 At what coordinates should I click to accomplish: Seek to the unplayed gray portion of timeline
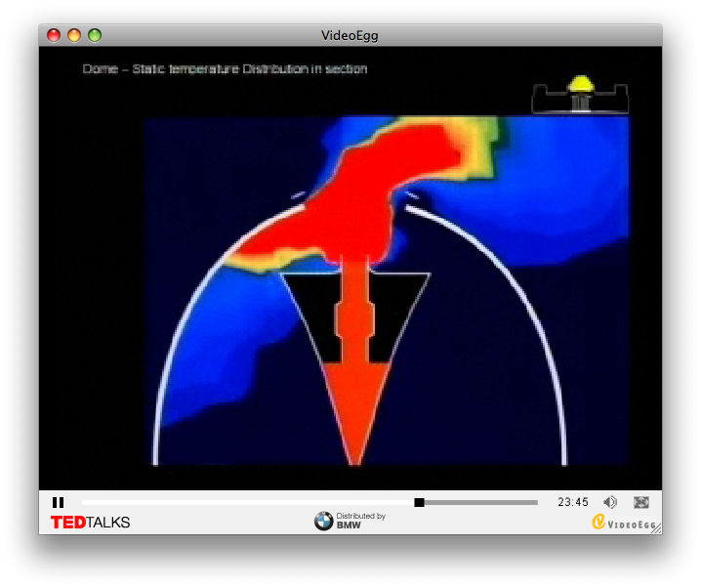[480, 502]
